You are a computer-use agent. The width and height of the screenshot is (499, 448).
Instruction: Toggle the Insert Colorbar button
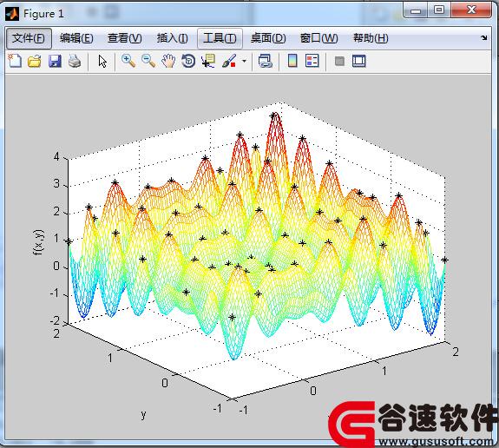(292, 61)
